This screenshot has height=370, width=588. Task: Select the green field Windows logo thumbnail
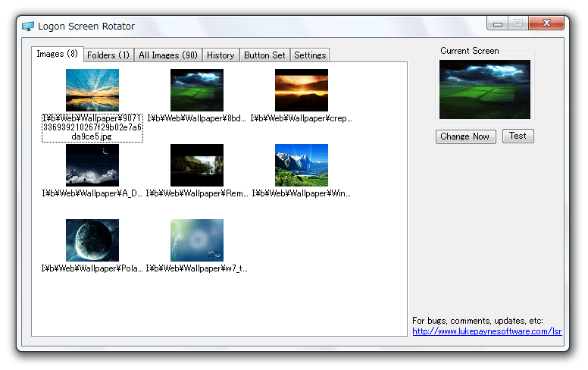[197, 90]
